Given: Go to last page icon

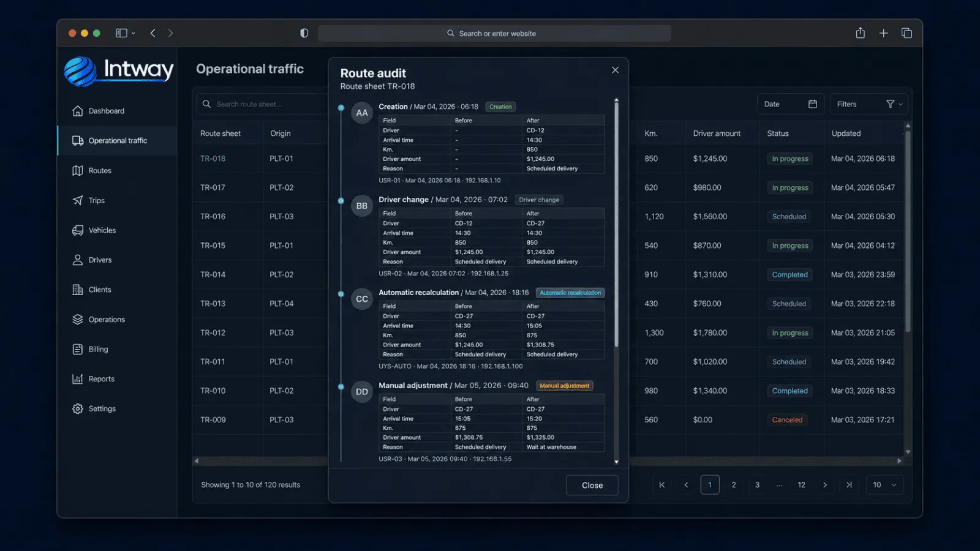Looking at the screenshot, I should (849, 485).
